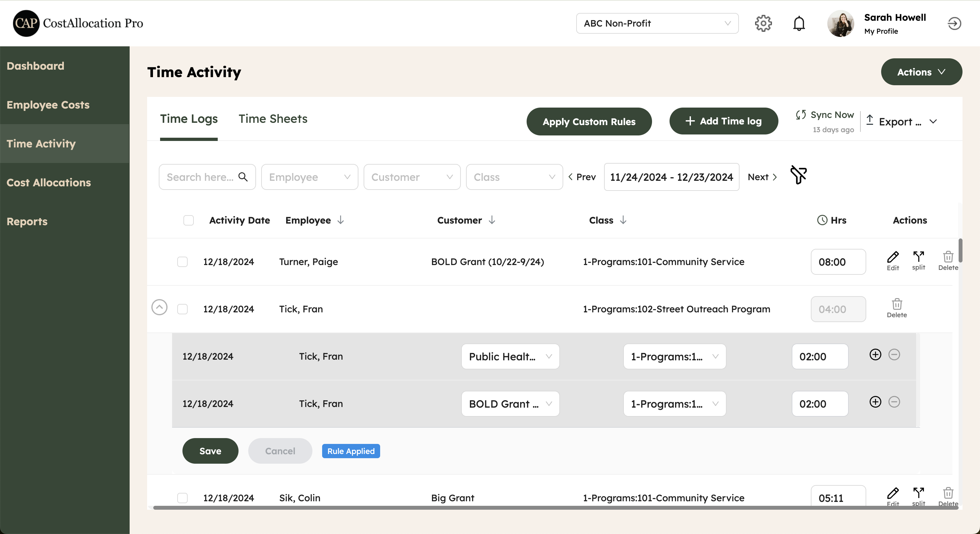Switch to the Time Sheets tab
The image size is (980, 534).
click(x=273, y=119)
